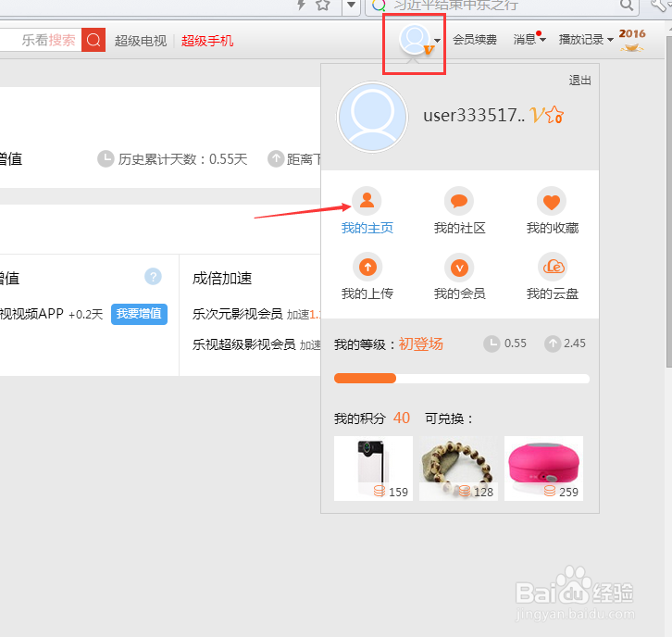Open 我的会员 V icon
The height and width of the screenshot is (637, 672).
point(459,267)
